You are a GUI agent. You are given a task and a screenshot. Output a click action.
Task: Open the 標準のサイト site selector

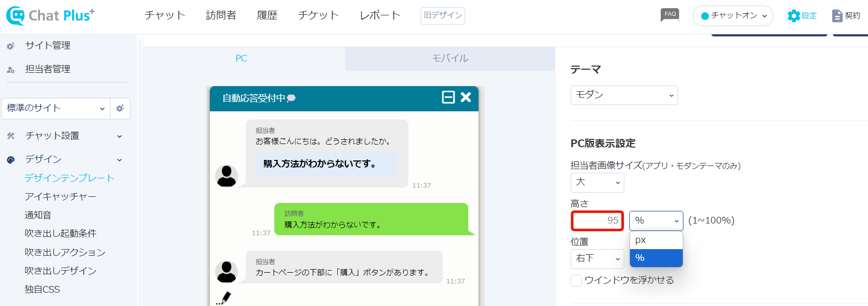tap(56, 108)
